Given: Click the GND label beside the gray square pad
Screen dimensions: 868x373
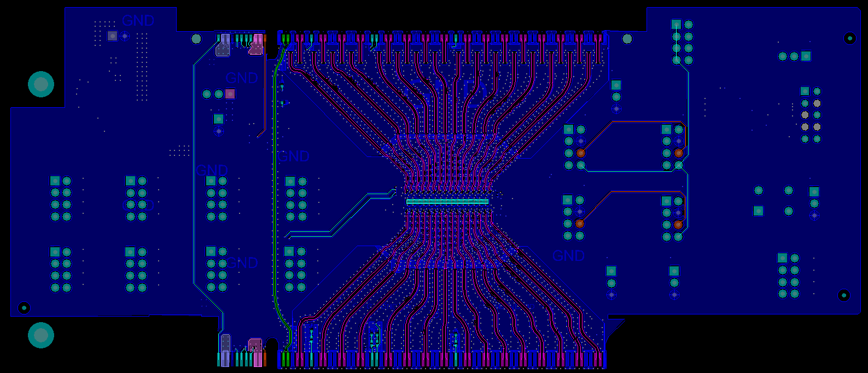Looking at the screenshot, I should coord(138,21).
